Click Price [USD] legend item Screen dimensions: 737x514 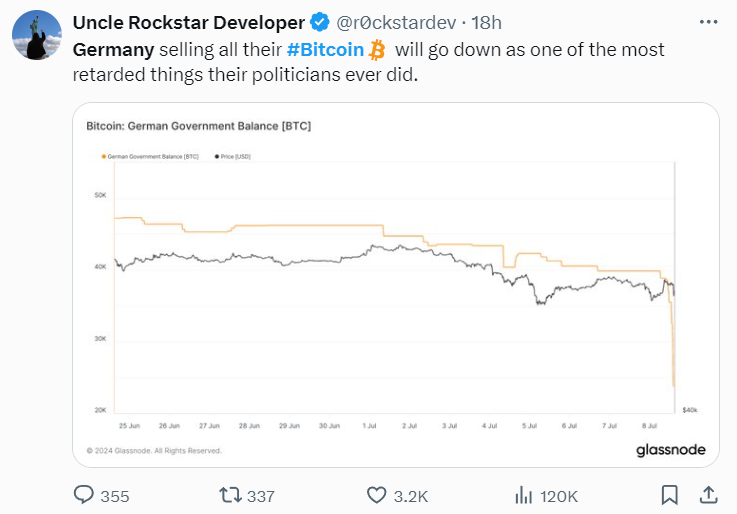pyautogui.click(x=233, y=156)
